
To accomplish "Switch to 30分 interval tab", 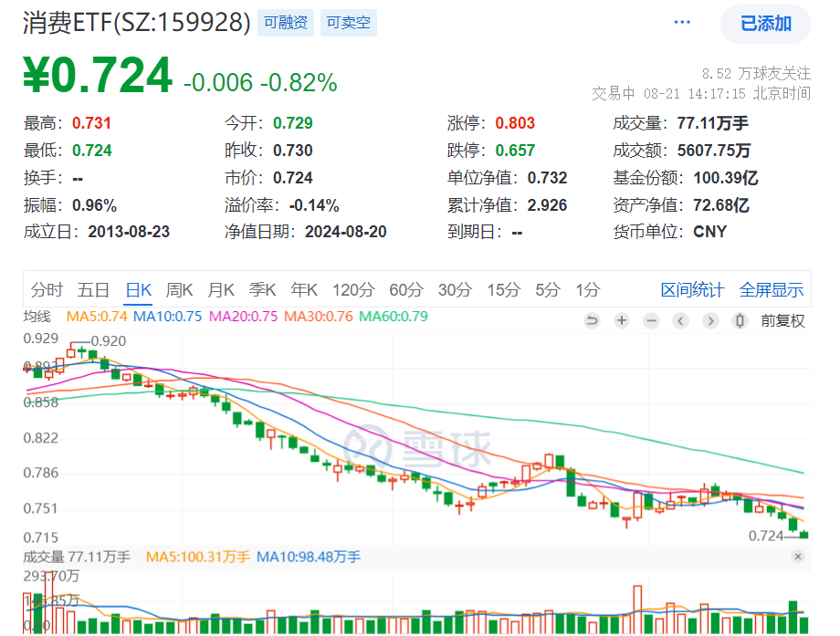I will [455, 289].
